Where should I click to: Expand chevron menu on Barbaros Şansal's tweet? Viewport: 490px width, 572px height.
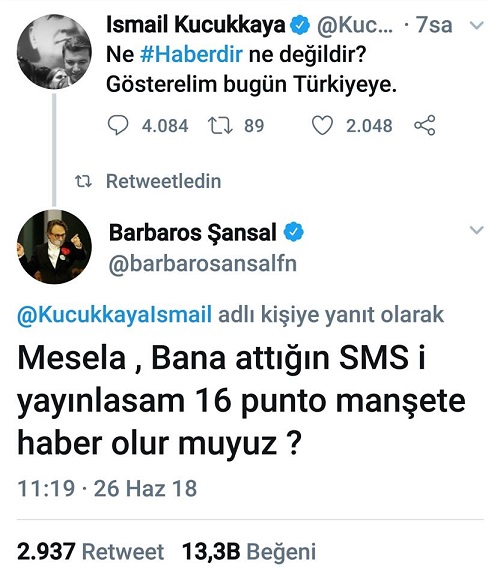pos(476,230)
